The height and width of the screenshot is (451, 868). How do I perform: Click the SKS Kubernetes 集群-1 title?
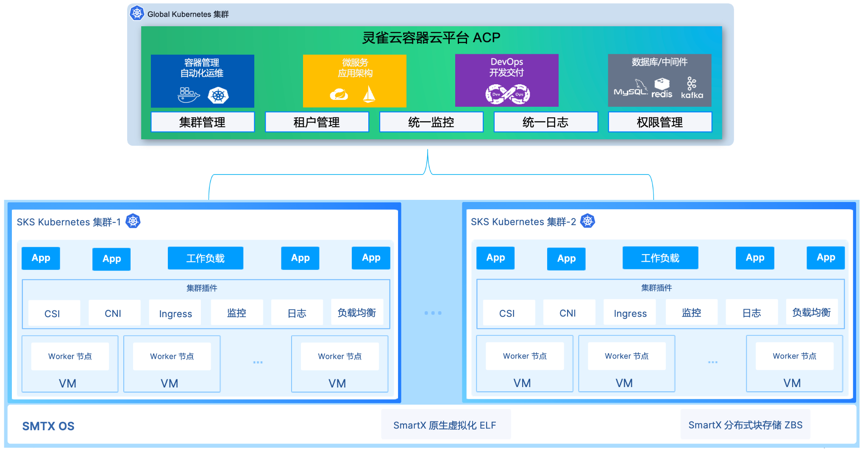coord(69,222)
